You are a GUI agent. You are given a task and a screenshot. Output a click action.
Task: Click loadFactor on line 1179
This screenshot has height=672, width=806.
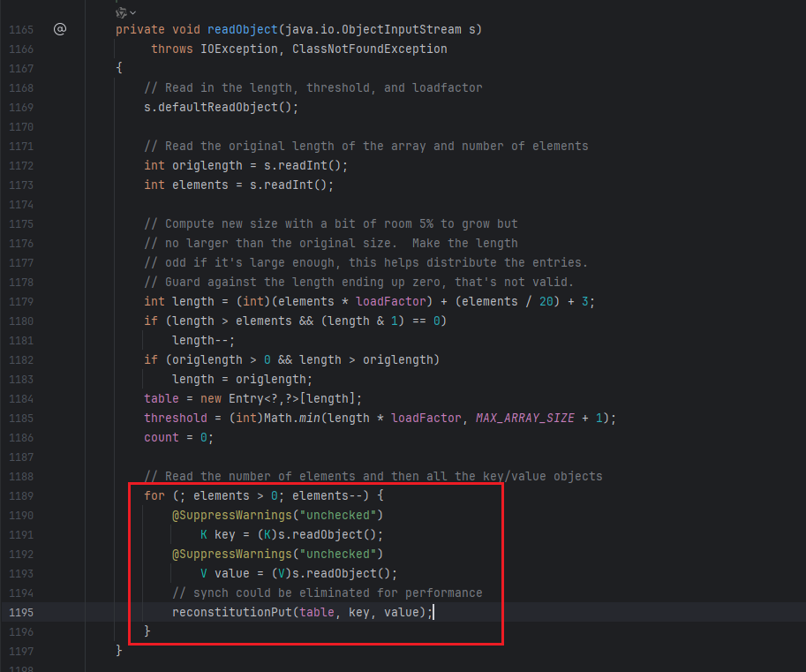391,301
